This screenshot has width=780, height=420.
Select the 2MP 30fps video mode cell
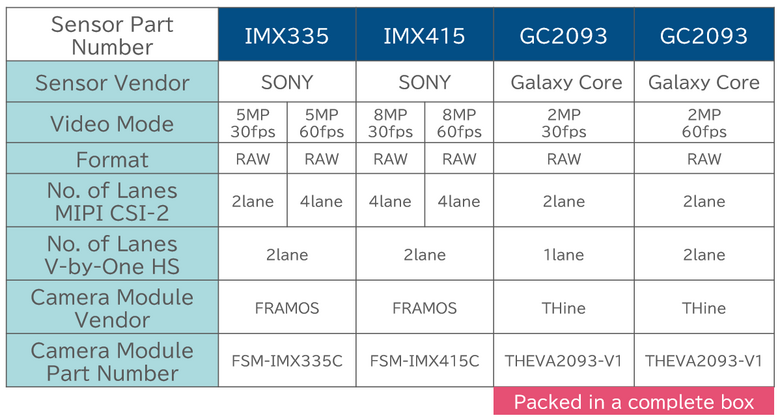click(x=564, y=124)
